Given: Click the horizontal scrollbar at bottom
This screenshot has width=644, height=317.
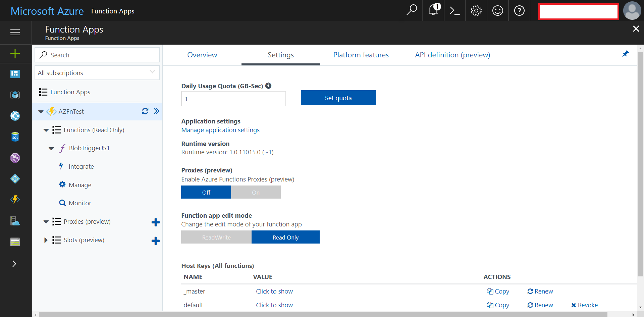Looking at the screenshot, I should [x=323, y=314].
